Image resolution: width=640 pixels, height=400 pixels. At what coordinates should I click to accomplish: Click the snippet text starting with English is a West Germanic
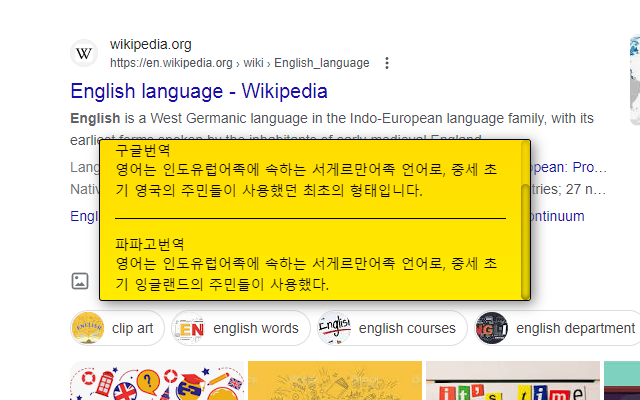pyautogui.click(x=332, y=129)
